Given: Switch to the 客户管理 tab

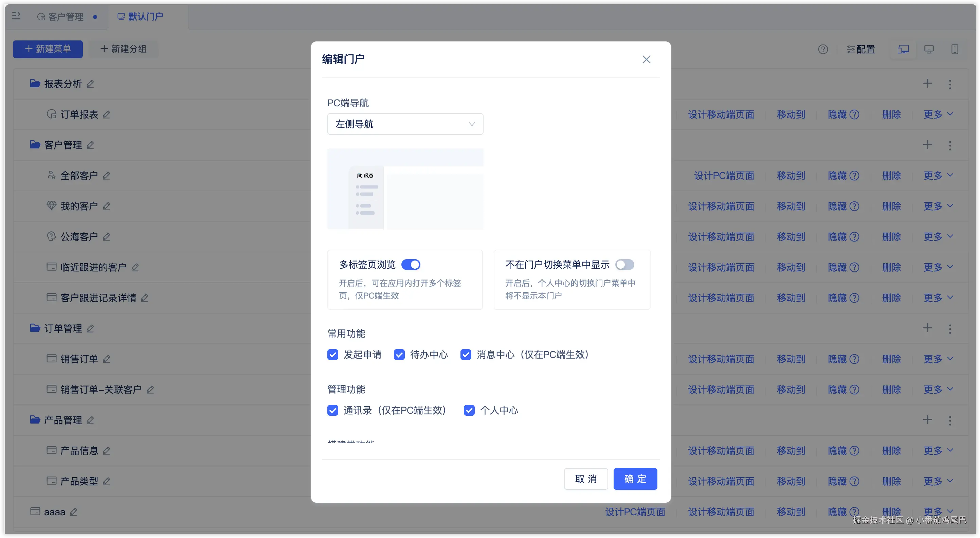Looking at the screenshot, I should pos(66,17).
